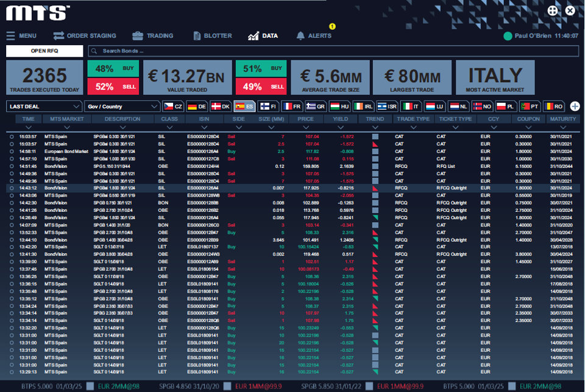Select radio for 14:51:45 BondVision row
Screen dimensions: 585x392
pyautogui.click(x=12, y=166)
